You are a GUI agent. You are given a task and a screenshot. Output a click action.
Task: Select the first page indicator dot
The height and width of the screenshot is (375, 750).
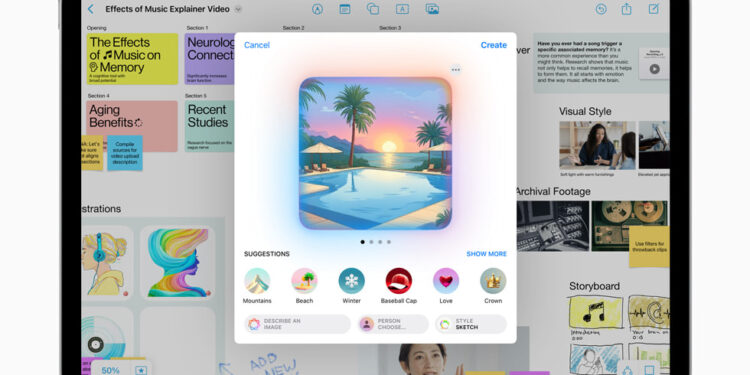coord(363,242)
